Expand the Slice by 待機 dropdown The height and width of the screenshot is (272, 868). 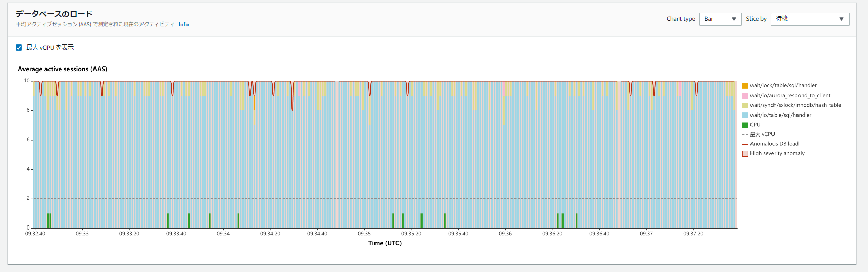coord(809,19)
